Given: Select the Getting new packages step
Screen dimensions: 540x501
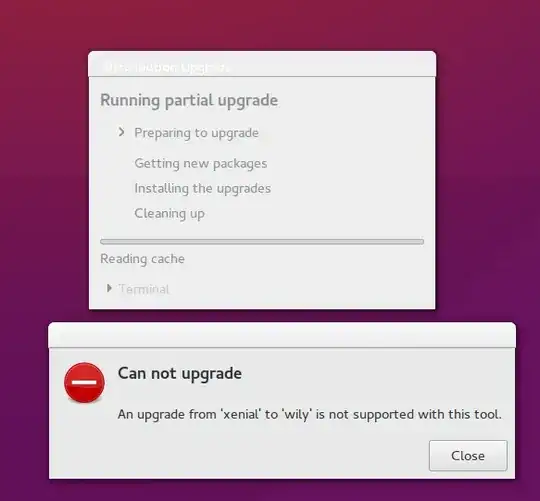Looking at the screenshot, I should pos(201,164).
